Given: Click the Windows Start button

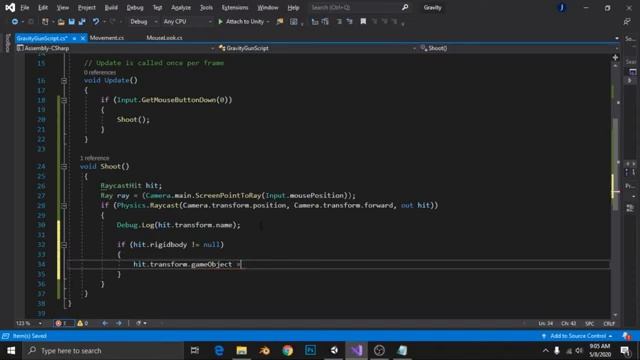Looking at the screenshot, I should pyautogui.click(x=11, y=351).
